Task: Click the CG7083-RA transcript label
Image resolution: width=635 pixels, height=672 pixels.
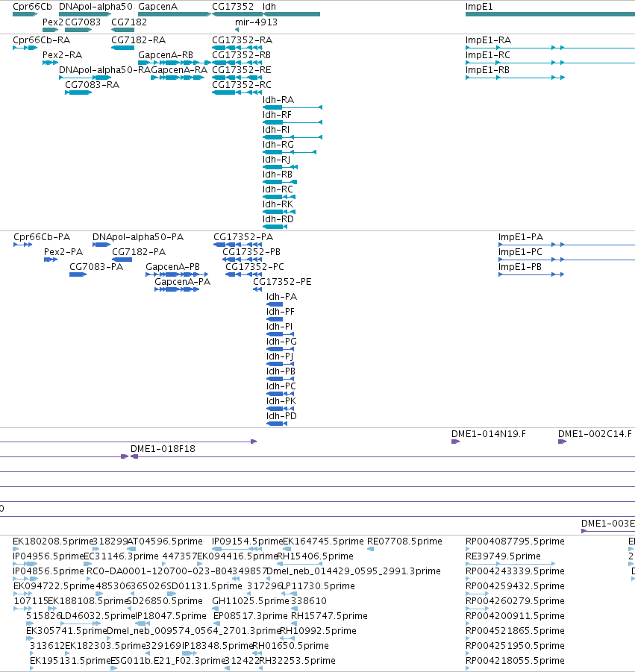Action: click(93, 85)
